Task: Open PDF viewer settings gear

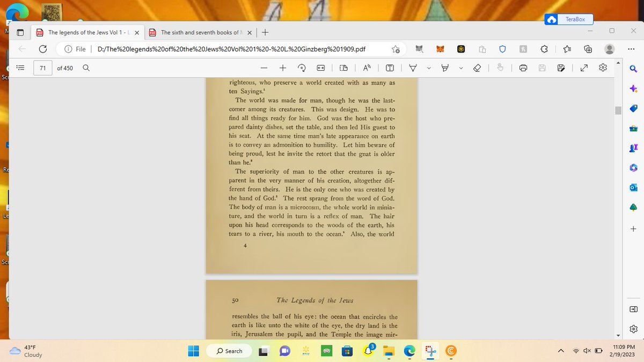Action: click(603, 68)
